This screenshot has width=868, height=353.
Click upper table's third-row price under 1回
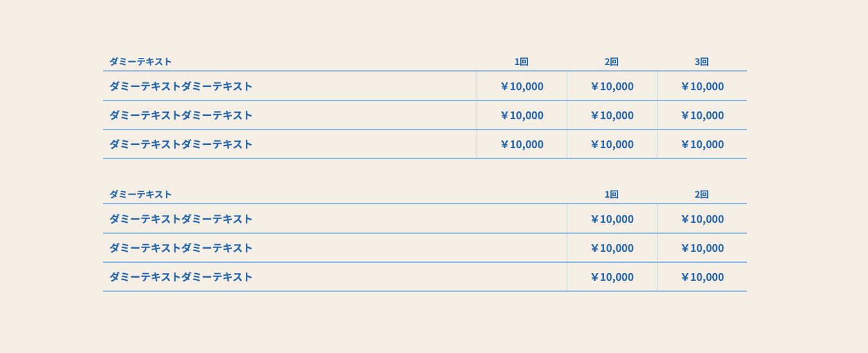pyautogui.click(x=522, y=144)
